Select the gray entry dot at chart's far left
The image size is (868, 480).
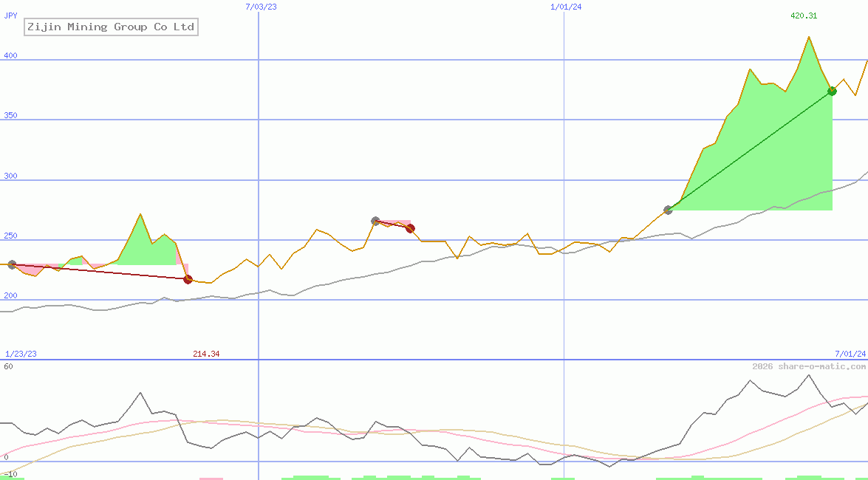click(12, 264)
